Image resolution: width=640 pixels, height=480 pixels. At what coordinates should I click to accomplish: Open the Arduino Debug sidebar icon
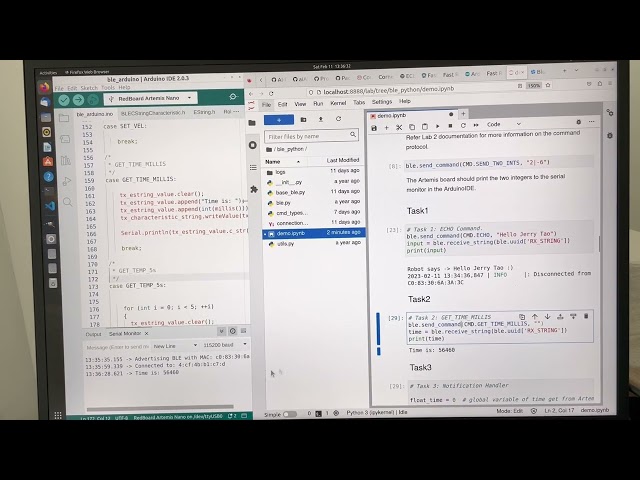67,181
